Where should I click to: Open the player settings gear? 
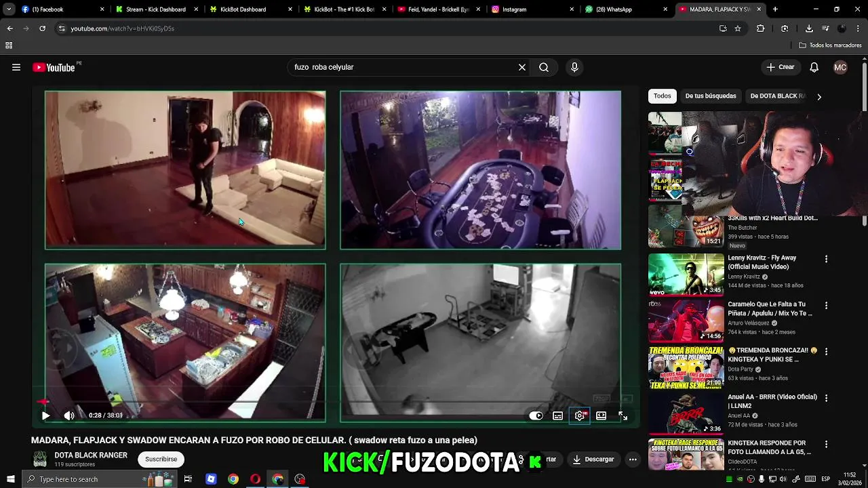click(580, 415)
